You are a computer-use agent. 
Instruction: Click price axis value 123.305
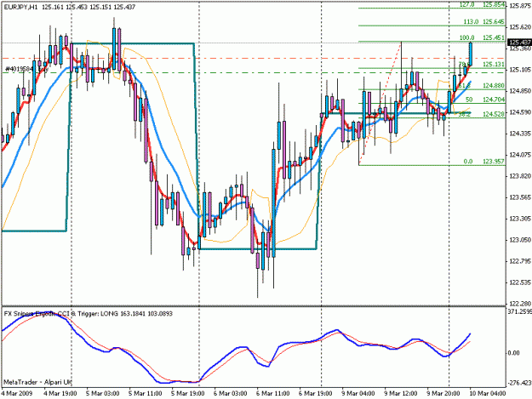(520, 219)
